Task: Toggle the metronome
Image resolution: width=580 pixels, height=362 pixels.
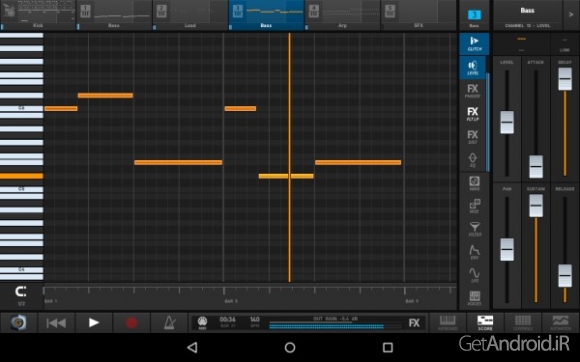Action: (169, 323)
